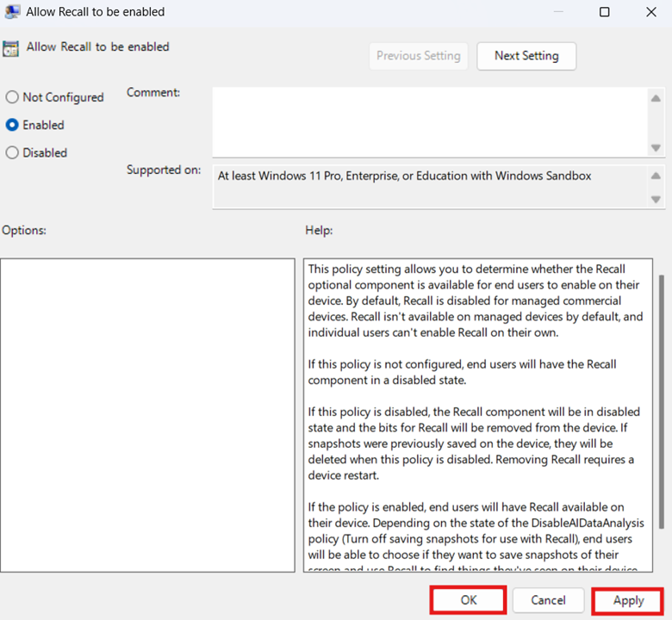Click inside the empty Options pane
The width and height of the screenshot is (672, 620).
point(147,414)
